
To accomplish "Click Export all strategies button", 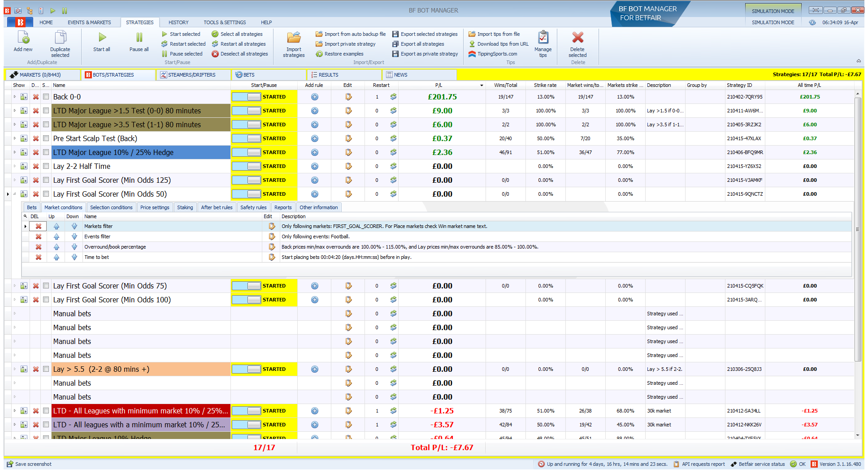I will [418, 44].
